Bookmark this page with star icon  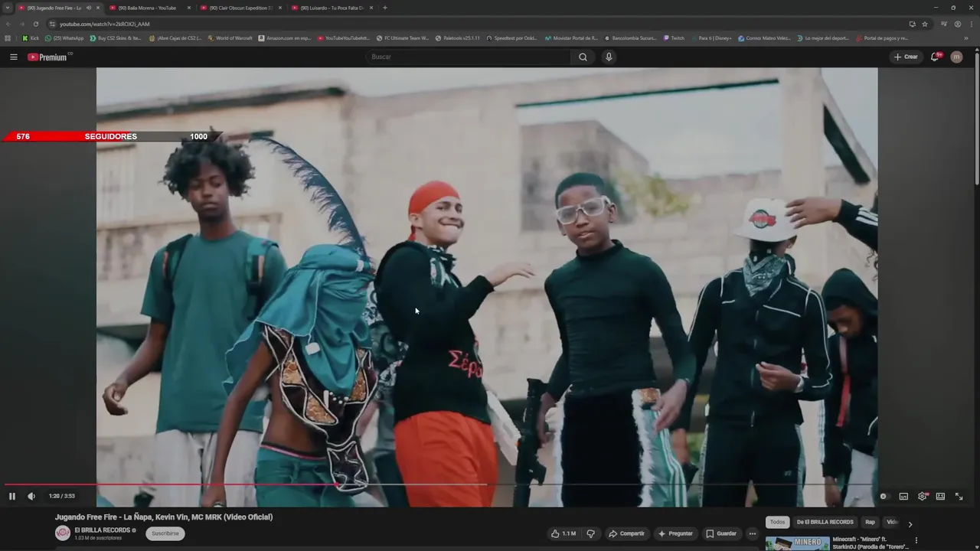point(925,24)
